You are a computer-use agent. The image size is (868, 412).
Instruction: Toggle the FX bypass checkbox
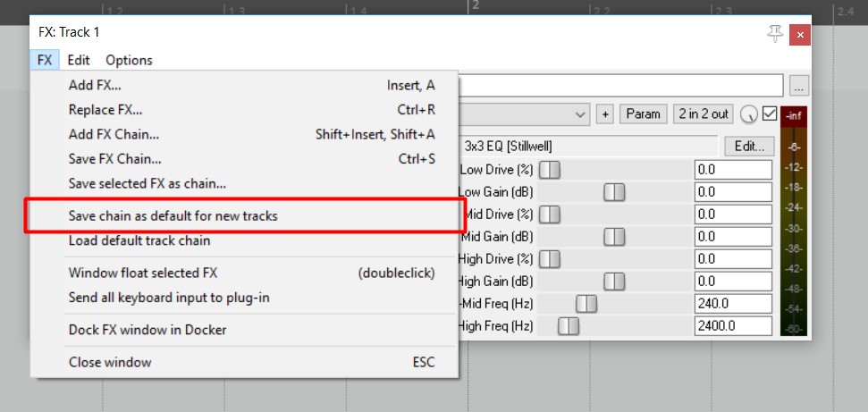tap(769, 114)
